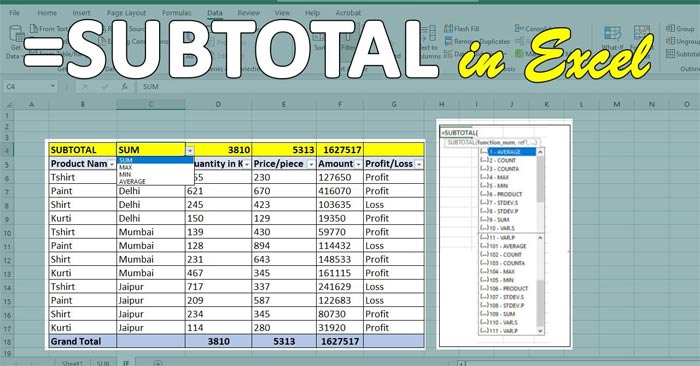Click the Select All corner triangle
This screenshot has width=700, height=366.
(x=8, y=105)
